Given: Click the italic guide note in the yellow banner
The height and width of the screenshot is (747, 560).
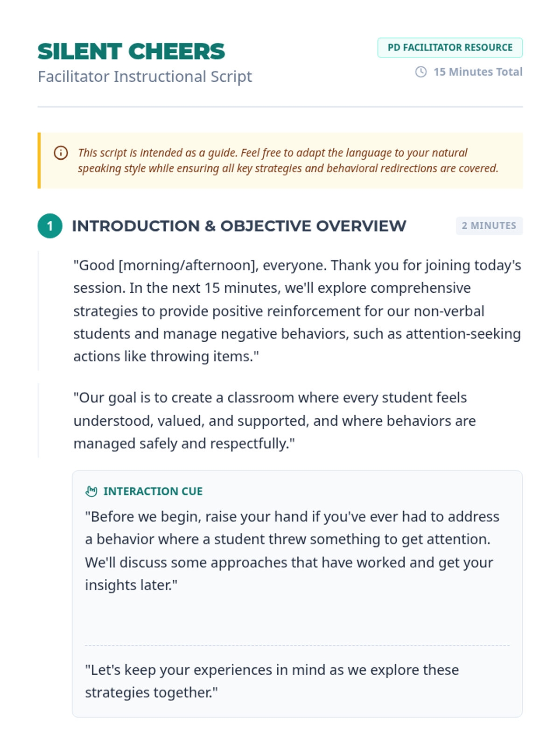Looking at the screenshot, I should pos(288,161).
